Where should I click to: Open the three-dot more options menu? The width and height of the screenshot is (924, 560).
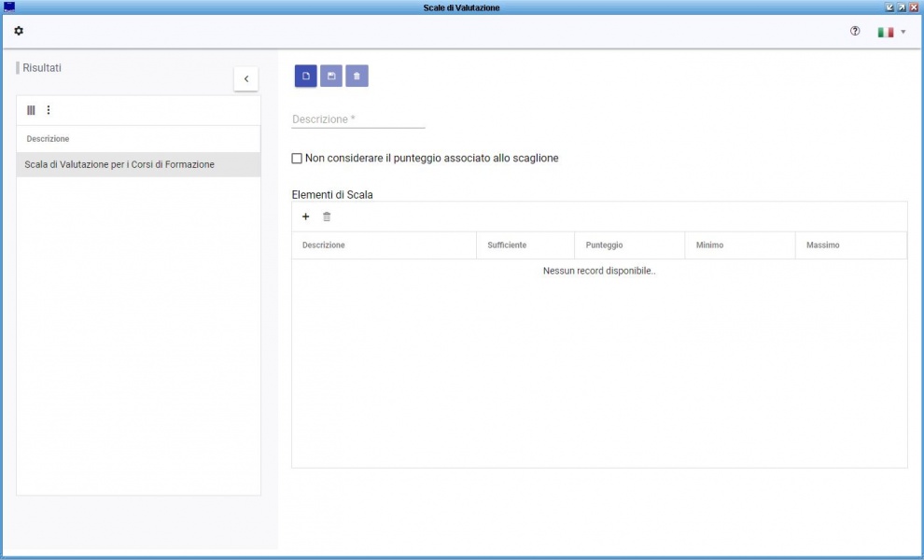(49, 110)
